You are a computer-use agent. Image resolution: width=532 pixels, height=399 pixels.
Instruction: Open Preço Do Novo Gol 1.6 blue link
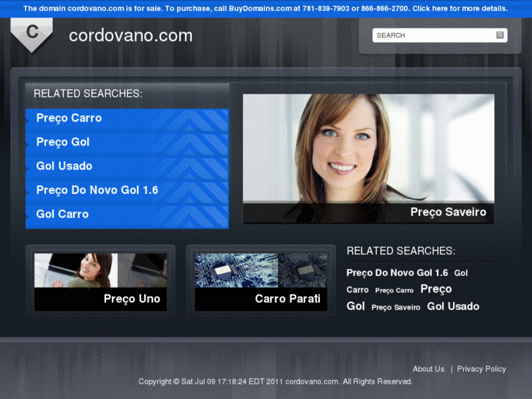tap(97, 190)
